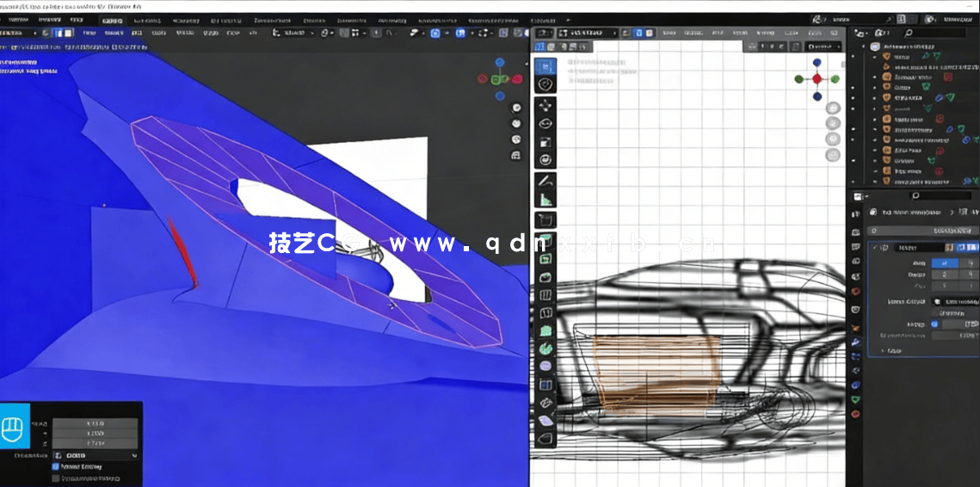Switch to the highlighted workspace tab in top bar
980x487 pixels.
pyautogui.click(x=114, y=20)
